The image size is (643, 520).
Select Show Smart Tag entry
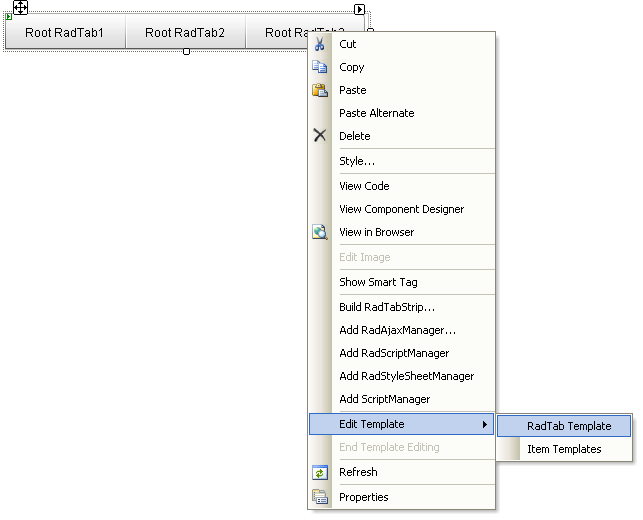coord(401,282)
